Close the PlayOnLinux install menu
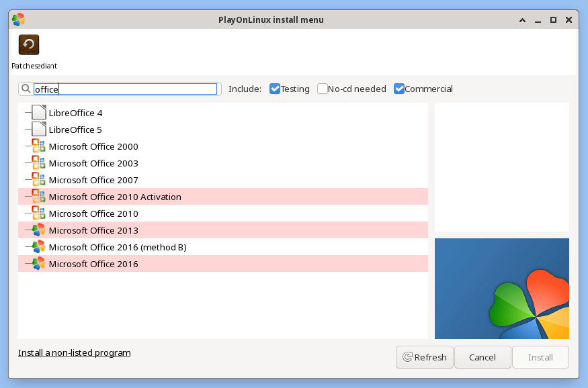Image resolution: width=588 pixels, height=388 pixels. click(x=569, y=20)
